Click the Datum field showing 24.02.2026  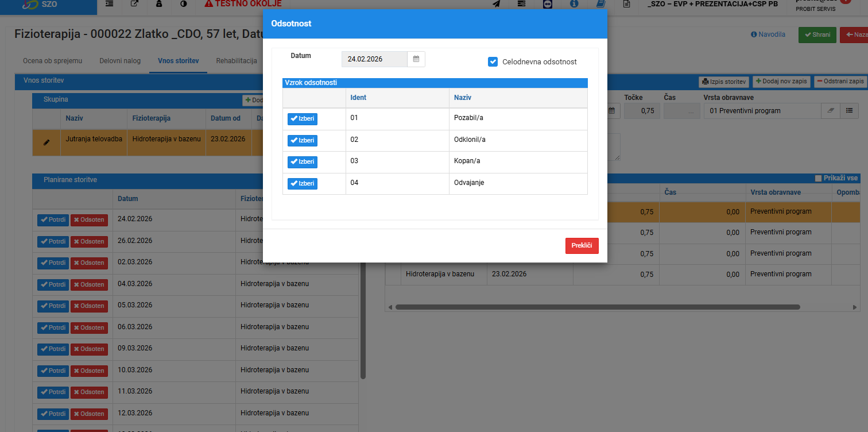click(x=374, y=59)
